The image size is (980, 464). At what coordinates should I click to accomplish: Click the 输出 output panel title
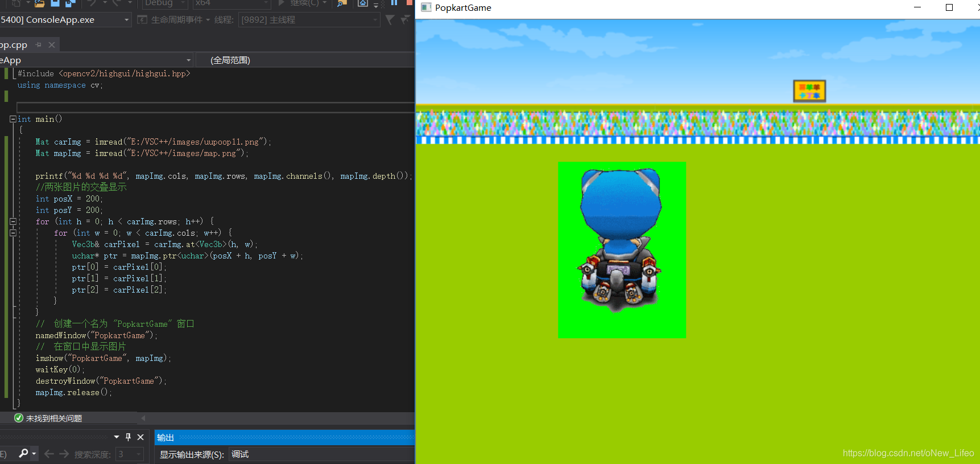(166, 437)
